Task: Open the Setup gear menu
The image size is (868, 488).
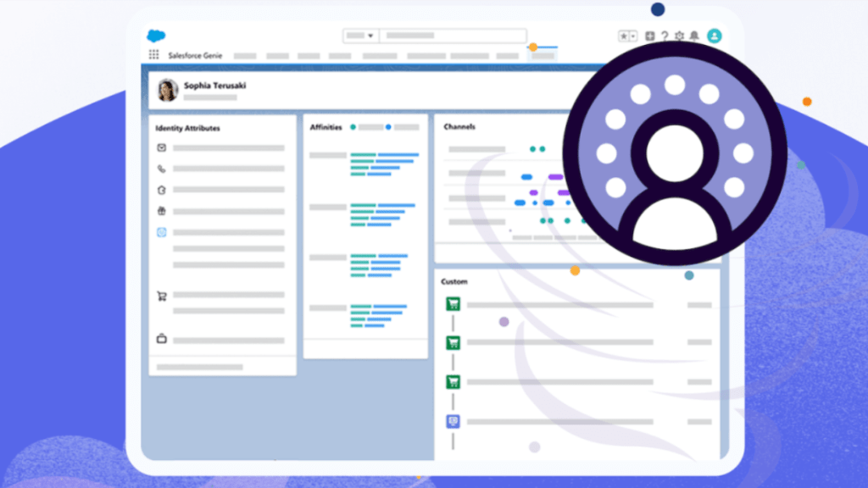Action: pyautogui.click(x=679, y=36)
